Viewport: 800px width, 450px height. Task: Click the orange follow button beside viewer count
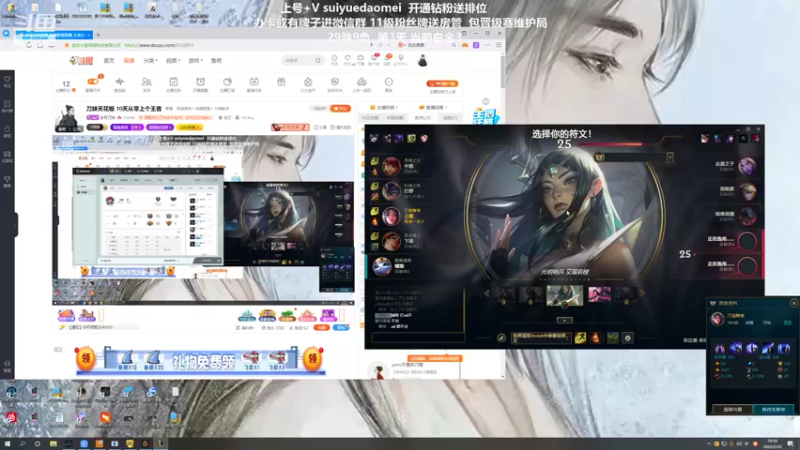coord(340,109)
